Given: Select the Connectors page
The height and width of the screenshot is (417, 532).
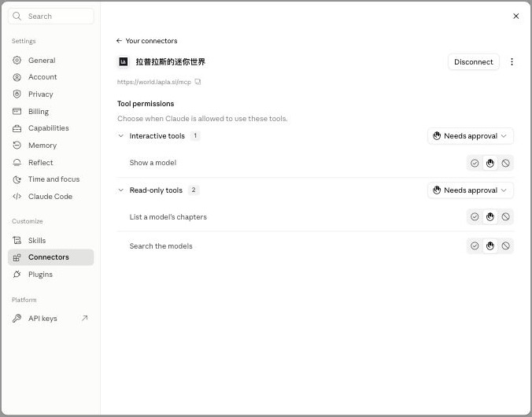Looking at the screenshot, I should (51, 257).
